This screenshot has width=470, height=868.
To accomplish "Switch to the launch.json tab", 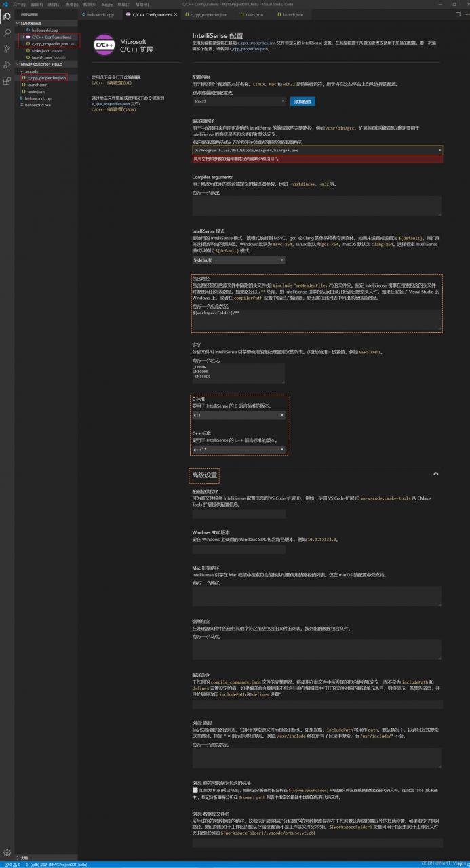I will (290, 14).
